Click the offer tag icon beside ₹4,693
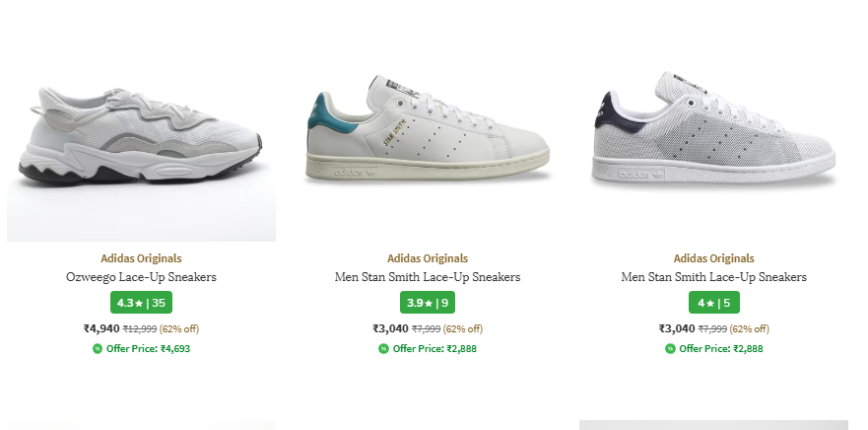 pos(98,348)
